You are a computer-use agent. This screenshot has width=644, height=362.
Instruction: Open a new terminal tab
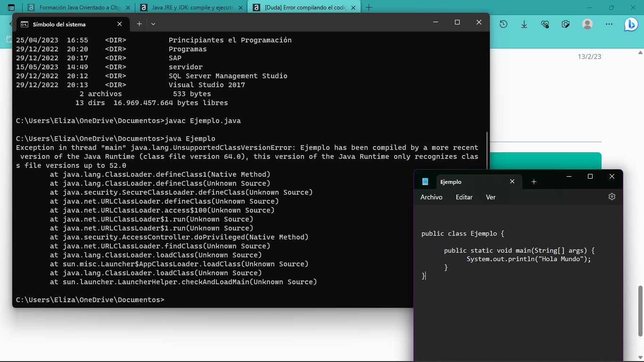click(x=139, y=24)
